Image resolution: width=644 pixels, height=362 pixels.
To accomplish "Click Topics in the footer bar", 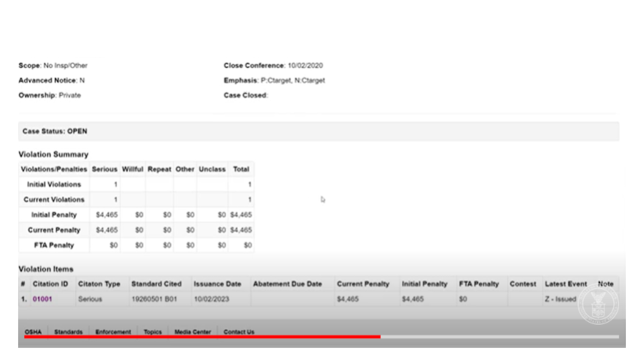I will click(x=152, y=332).
